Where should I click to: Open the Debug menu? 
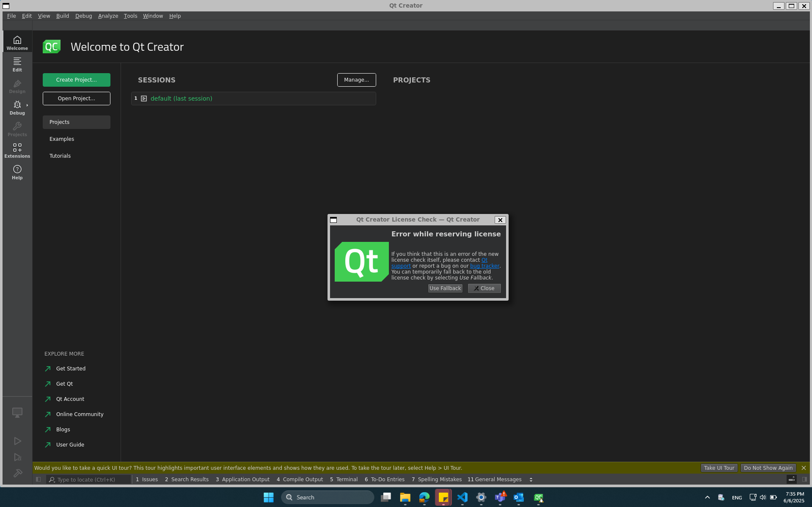83,16
